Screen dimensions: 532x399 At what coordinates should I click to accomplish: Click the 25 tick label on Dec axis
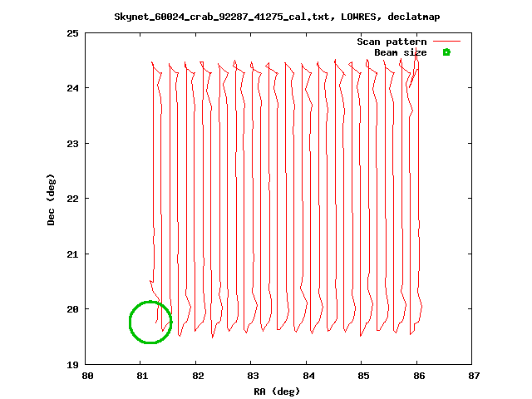click(x=72, y=33)
